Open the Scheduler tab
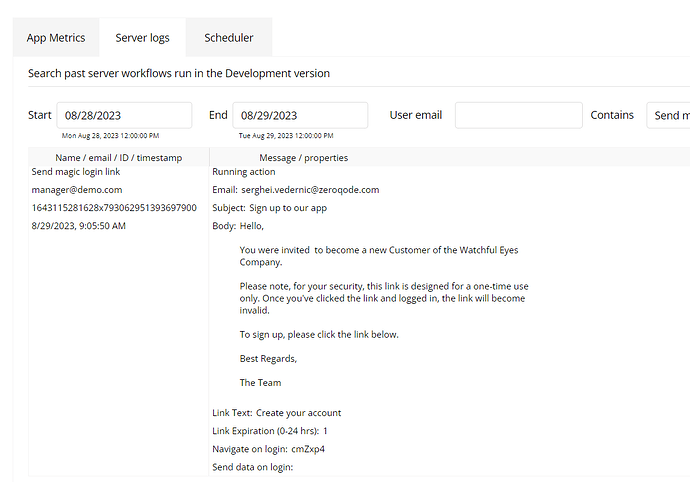The image size is (690, 482). 229,38
